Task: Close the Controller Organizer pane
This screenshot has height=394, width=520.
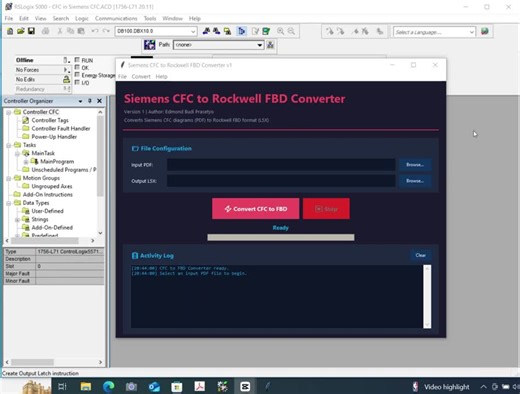Action: click(x=99, y=101)
